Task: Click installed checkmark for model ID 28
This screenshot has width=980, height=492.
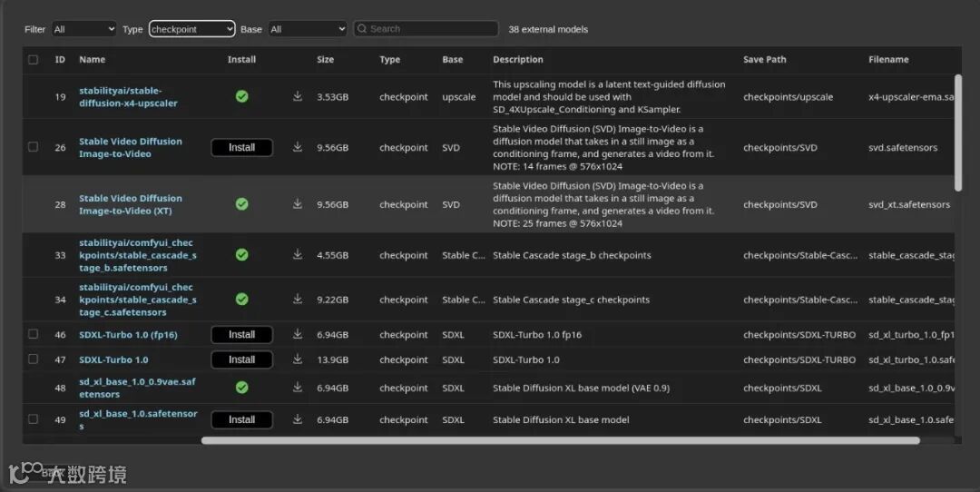Action: coord(242,204)
